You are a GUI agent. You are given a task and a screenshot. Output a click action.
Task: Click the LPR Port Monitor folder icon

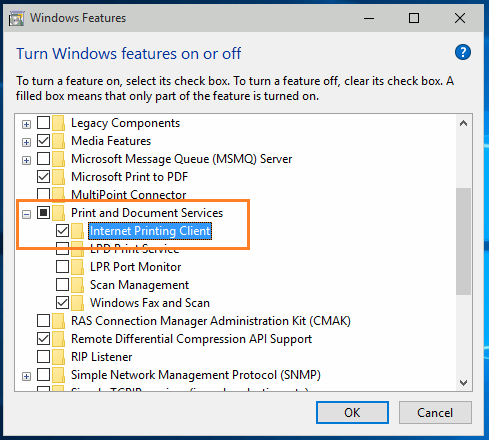click(x=77, y=267)
